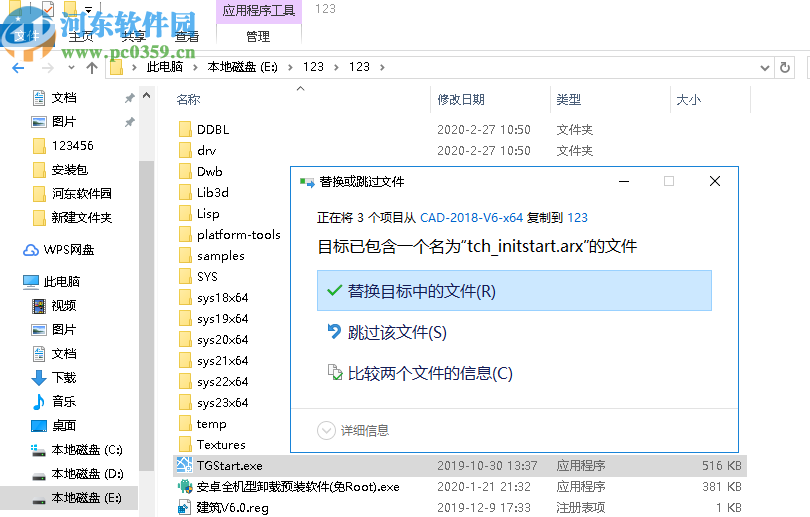810x517 pixels.
Task: Open the 桌面 folder icon
Action: click(x=39, y=426)
